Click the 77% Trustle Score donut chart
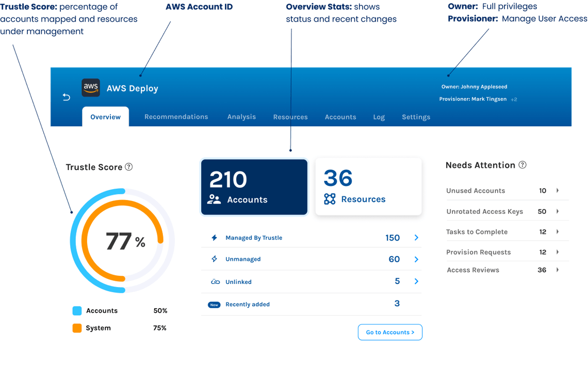The width and height of the screenshot is (588, 386). 122,241
